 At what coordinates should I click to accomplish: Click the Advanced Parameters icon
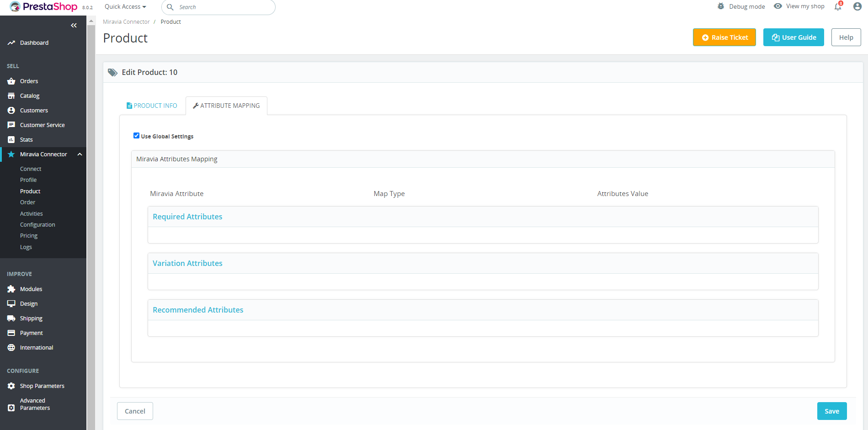11,408
